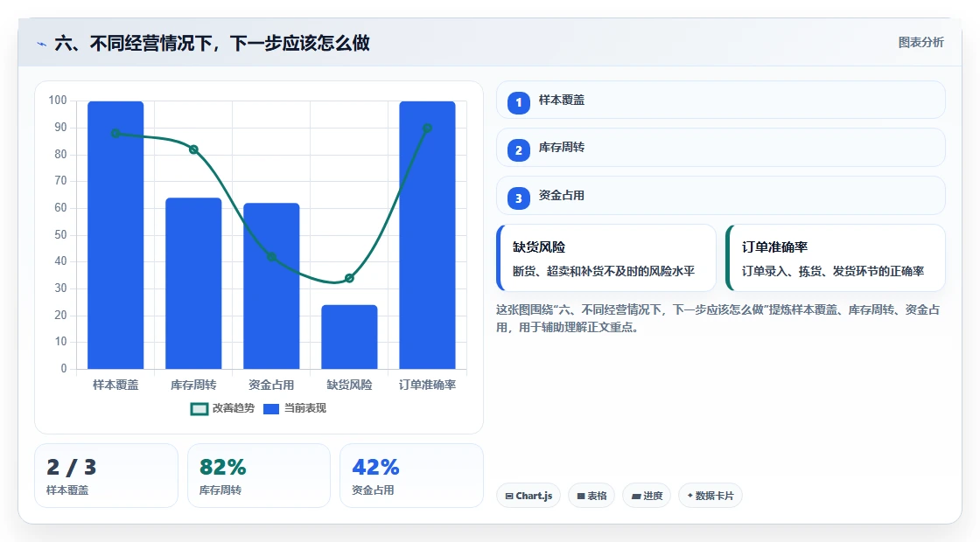Screen dimensions: 980x542
Task: Click the 表格 tag
Action: point(591,496)
